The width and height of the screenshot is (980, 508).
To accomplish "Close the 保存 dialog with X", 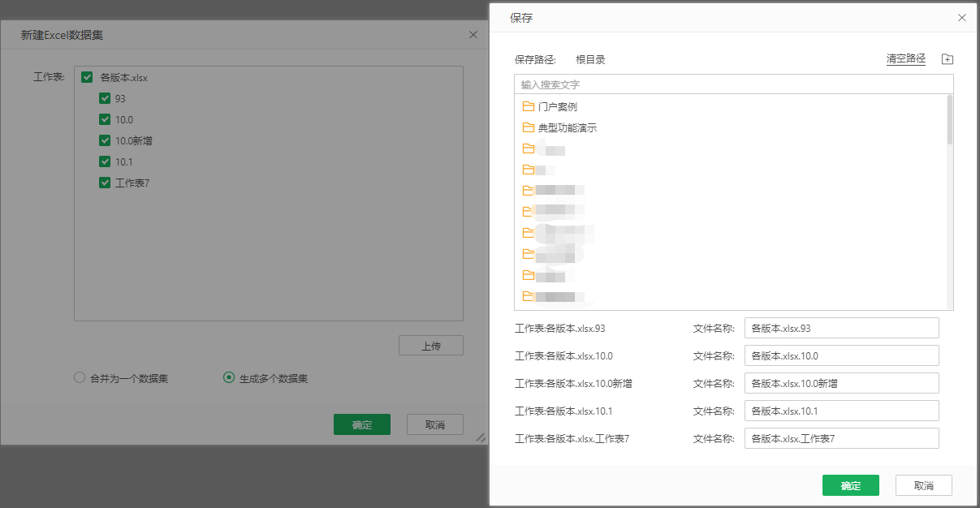I will pos(962,18).
